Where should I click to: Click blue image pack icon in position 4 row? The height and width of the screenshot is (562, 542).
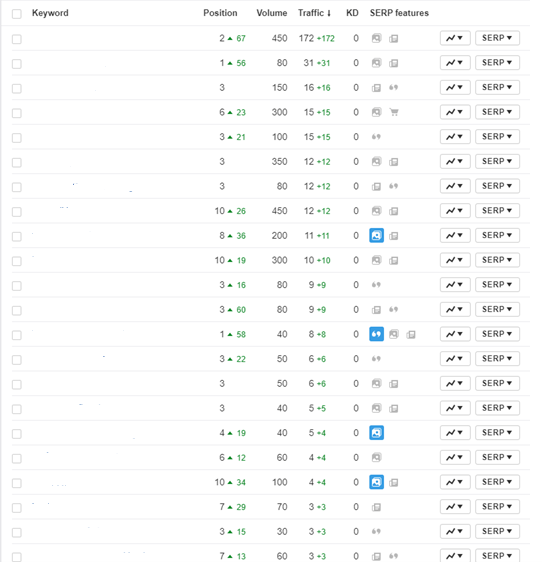coord(376,433)
